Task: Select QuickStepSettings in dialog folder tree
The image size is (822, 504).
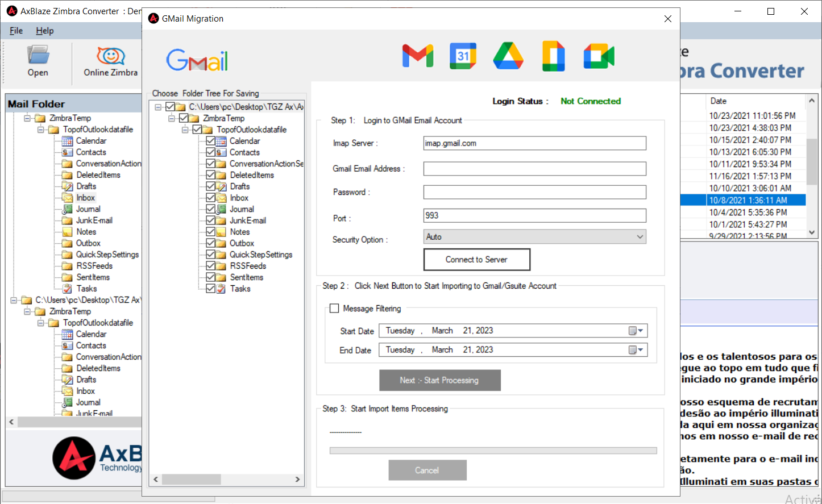Action: tap(261, 255)
